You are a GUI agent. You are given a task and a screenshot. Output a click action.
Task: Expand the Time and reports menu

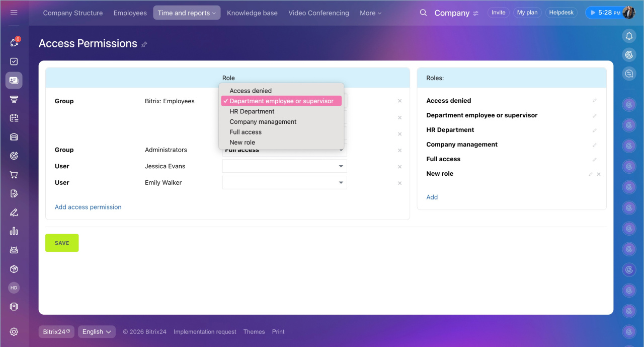tap(187, 13)
